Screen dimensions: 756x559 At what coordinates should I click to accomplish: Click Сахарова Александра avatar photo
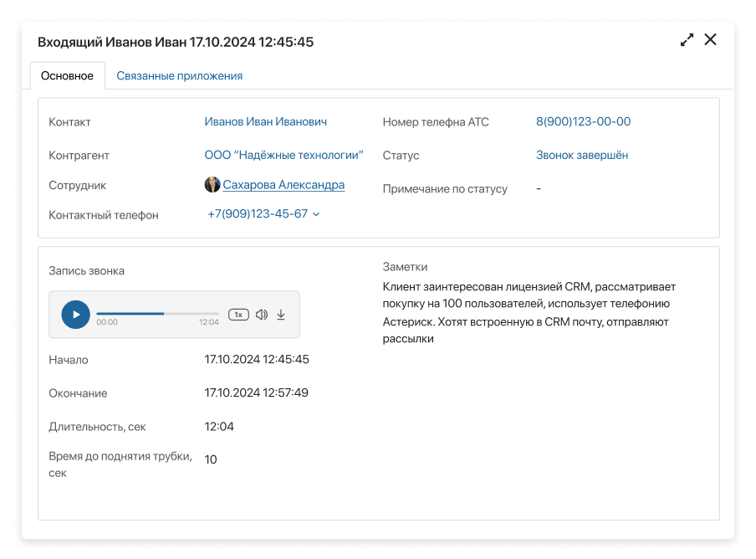212,185
